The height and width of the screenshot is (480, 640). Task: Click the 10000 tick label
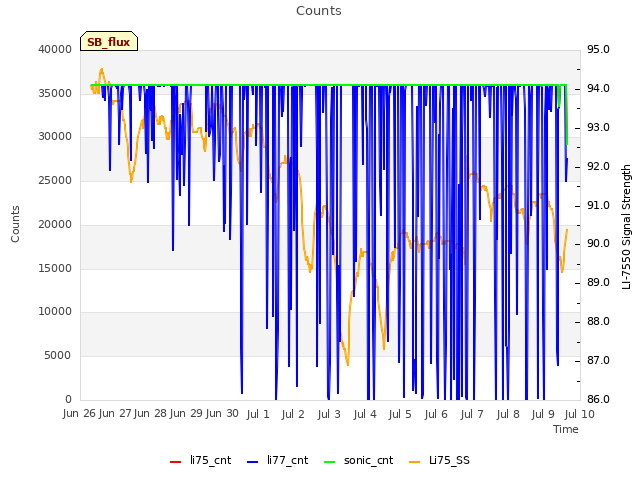pos(55,311)
